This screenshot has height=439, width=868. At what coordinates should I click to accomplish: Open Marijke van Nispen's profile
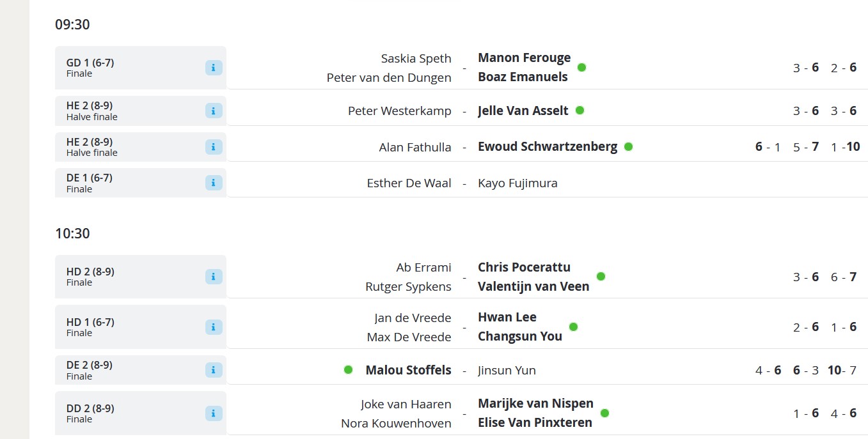(x=536, y=403)
